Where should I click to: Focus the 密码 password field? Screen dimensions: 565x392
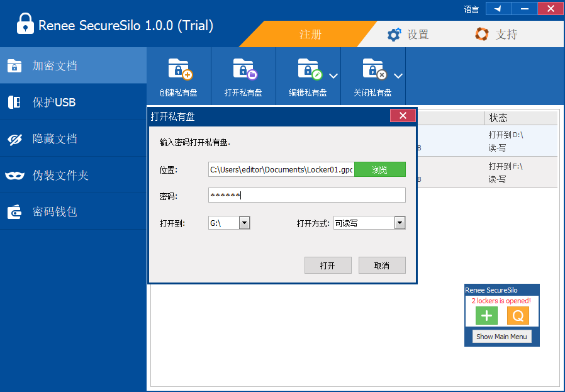[x=307, y=195]
